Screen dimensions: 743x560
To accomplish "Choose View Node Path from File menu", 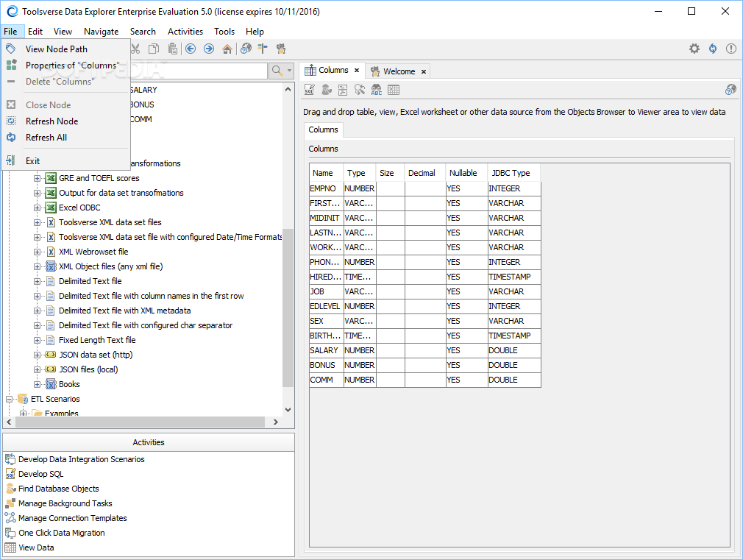I will coord(65,49).
